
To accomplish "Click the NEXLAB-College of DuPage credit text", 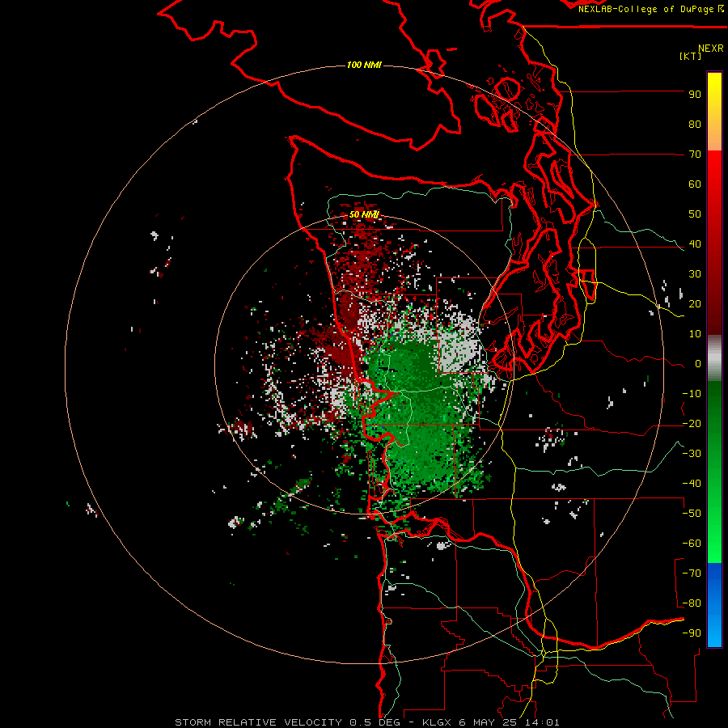I will (647, 9).
